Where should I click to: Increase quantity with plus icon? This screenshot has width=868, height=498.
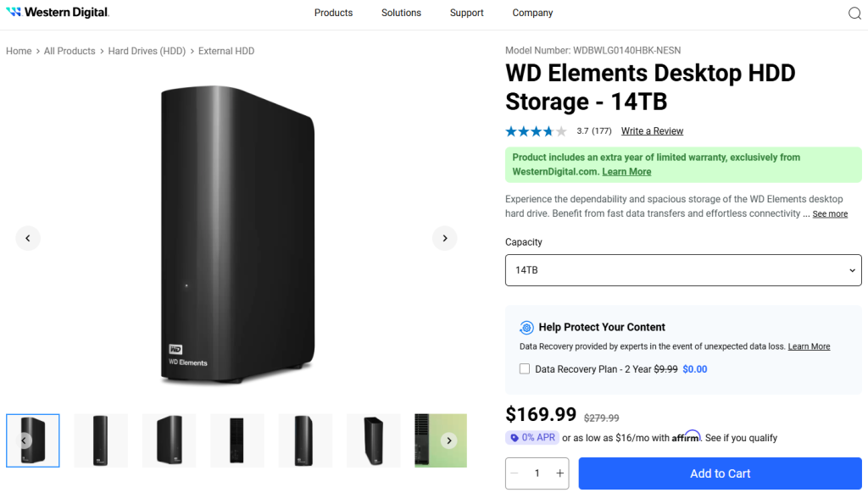[x=559, y=473]
